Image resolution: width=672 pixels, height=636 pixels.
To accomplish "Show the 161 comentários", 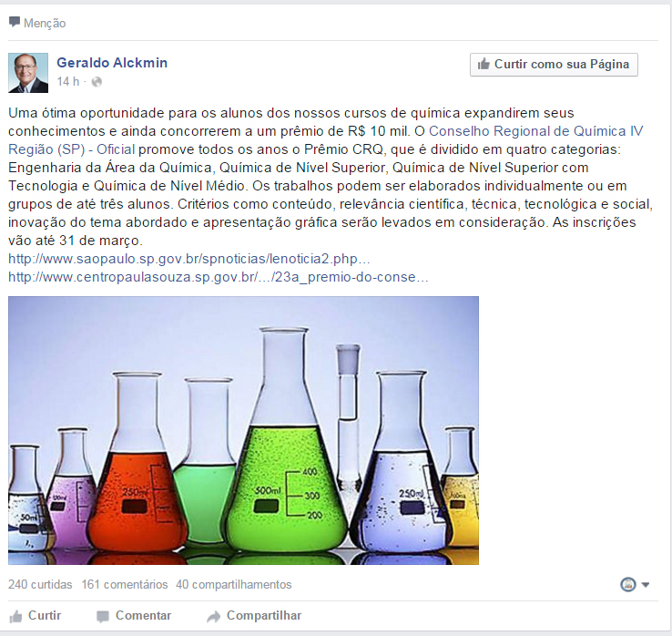I will [125, 585].
